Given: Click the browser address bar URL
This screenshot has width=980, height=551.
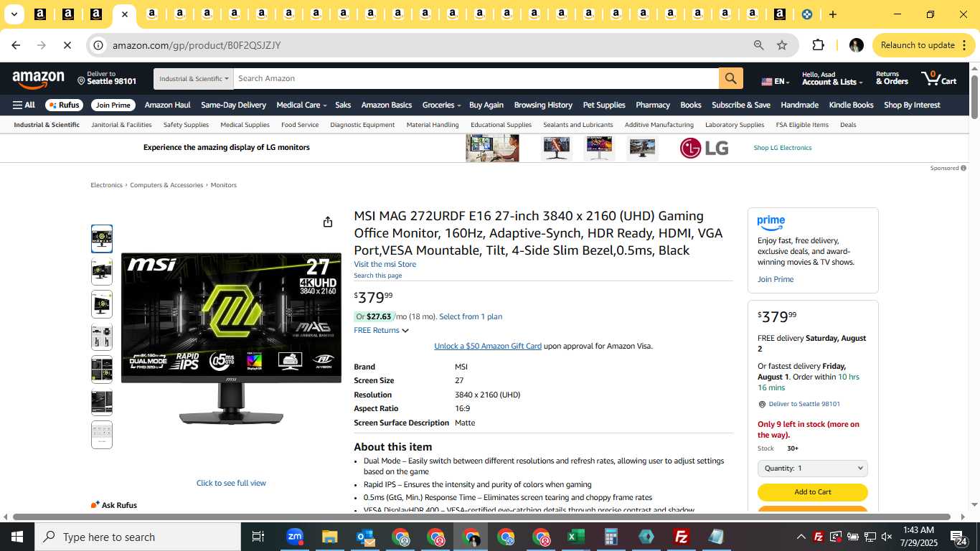Looking at the screenshot, I should (x=197, y=45).
